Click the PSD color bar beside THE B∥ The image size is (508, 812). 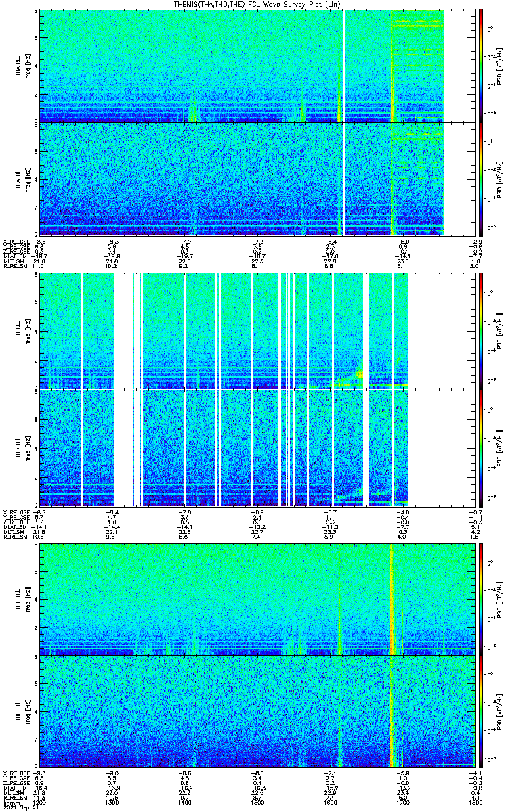(481, 711)
